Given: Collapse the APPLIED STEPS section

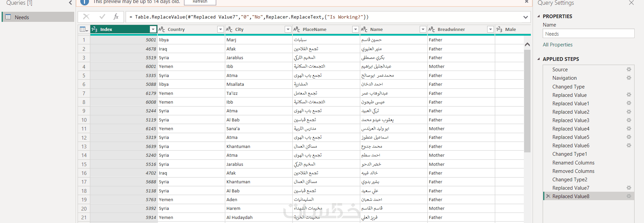Looking at the screenshot, I should tap(539, 59).
